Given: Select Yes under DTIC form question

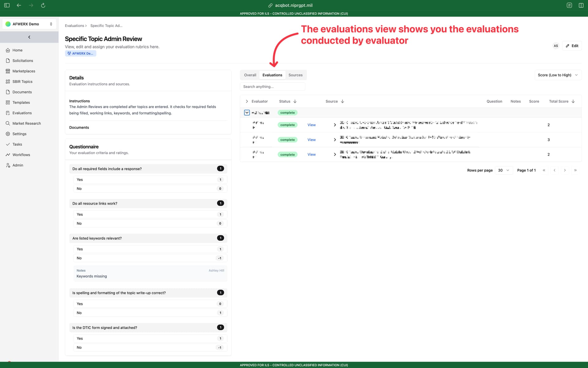Looking at the screenshot, I should coord(150,339).
